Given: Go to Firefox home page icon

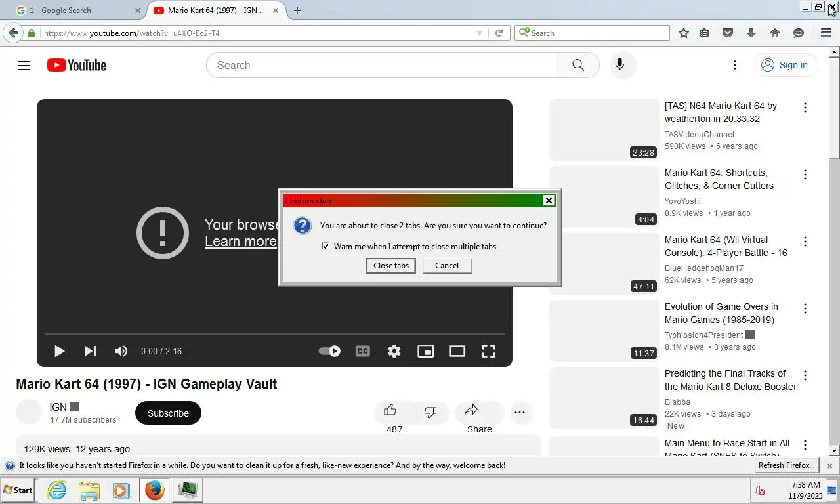Looking at the screenshot, I should (775, 33).
